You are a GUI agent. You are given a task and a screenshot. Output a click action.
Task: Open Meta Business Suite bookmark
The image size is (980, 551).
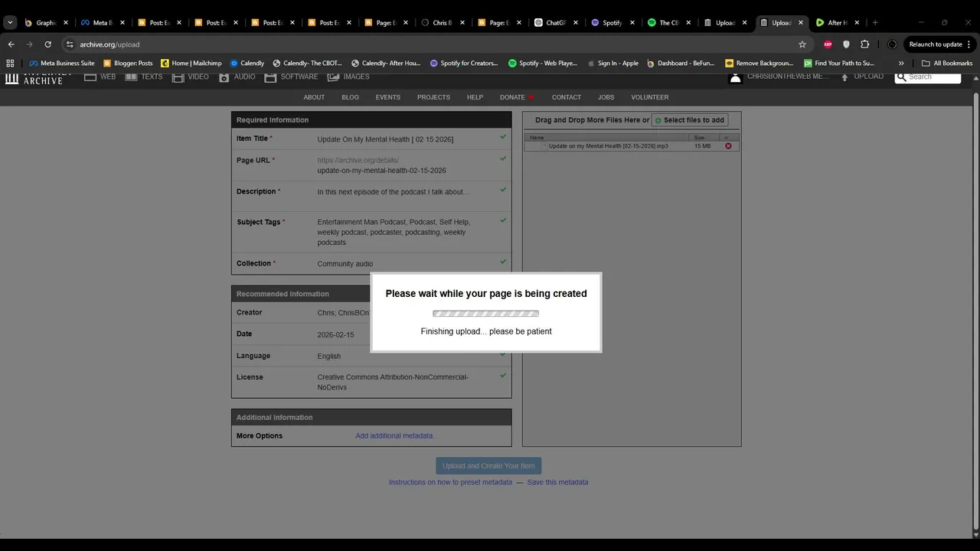coord(62,63)
